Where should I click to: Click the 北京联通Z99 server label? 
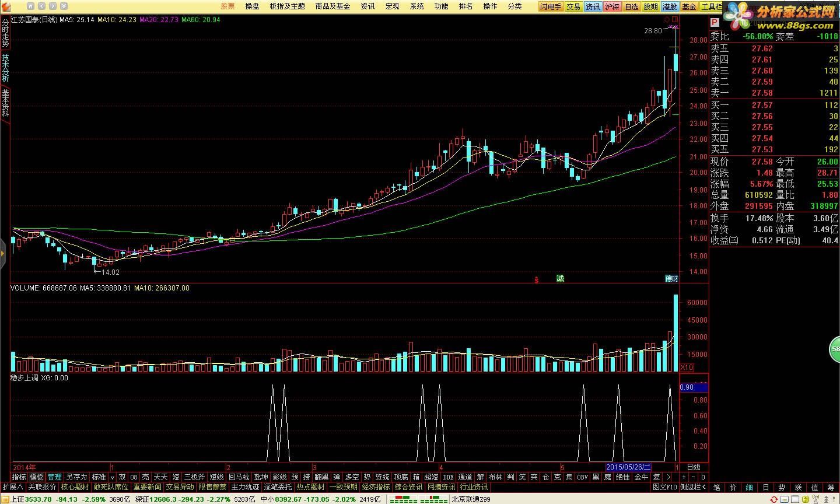coord(471,499)
